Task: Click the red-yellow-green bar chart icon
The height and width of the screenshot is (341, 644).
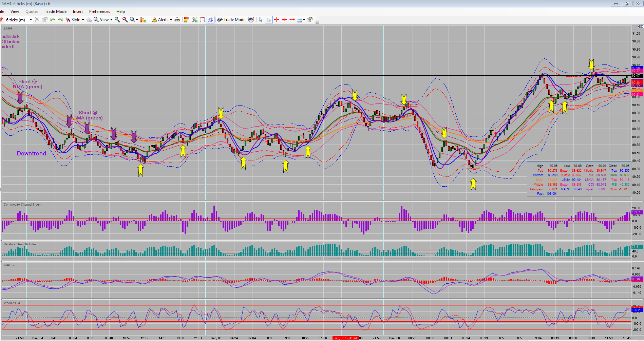Action: click(x=143, y=20)
